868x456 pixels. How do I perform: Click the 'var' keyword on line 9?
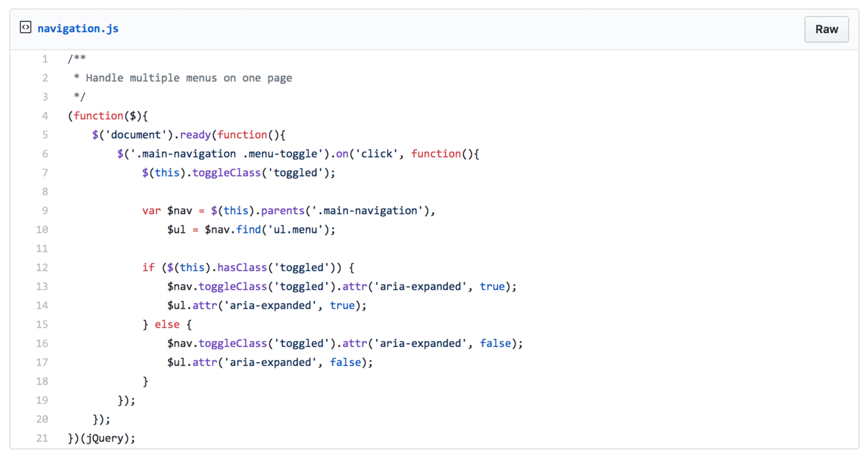(x=151, y=211)
